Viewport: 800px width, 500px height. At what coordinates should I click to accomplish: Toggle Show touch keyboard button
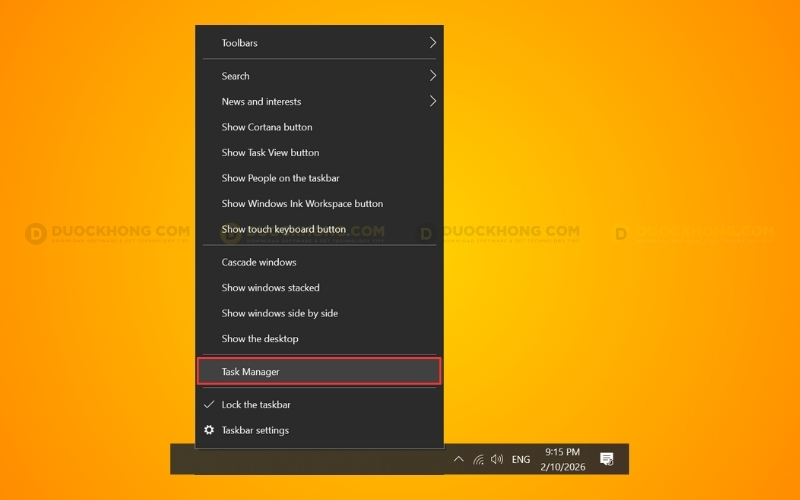tap(284, 229)
